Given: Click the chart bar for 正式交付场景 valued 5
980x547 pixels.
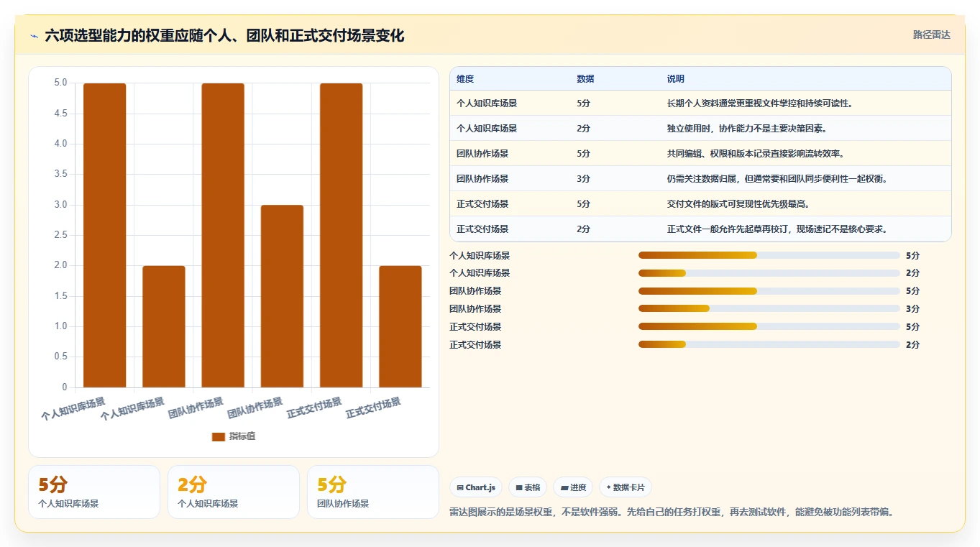Looking at the screenshot, I should click(341, 235).
